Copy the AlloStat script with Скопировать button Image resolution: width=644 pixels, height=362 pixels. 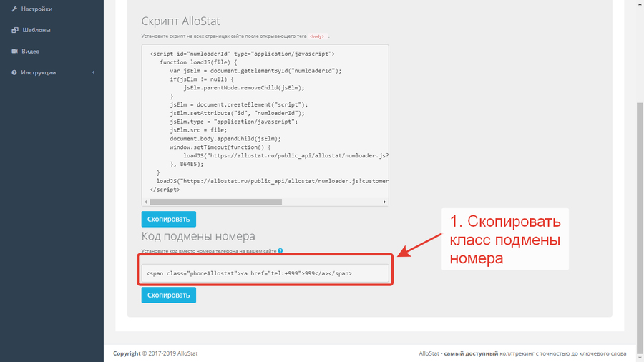click(x=168, y=219)
